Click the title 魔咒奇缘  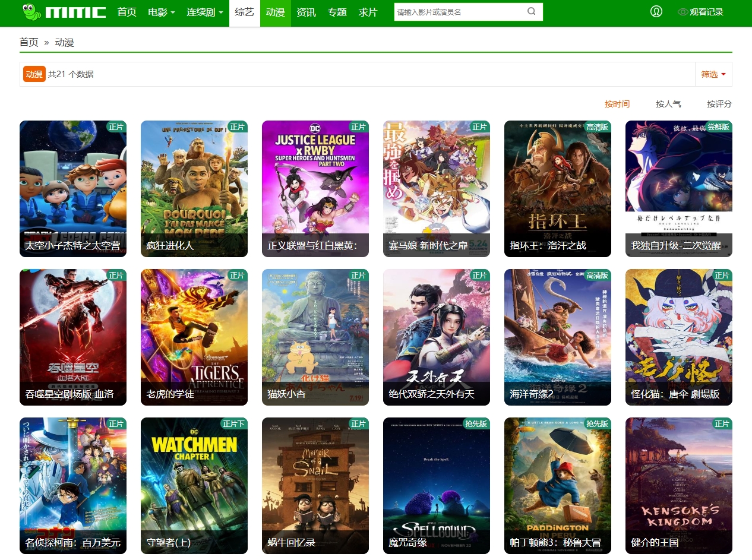tap(408, 542)
